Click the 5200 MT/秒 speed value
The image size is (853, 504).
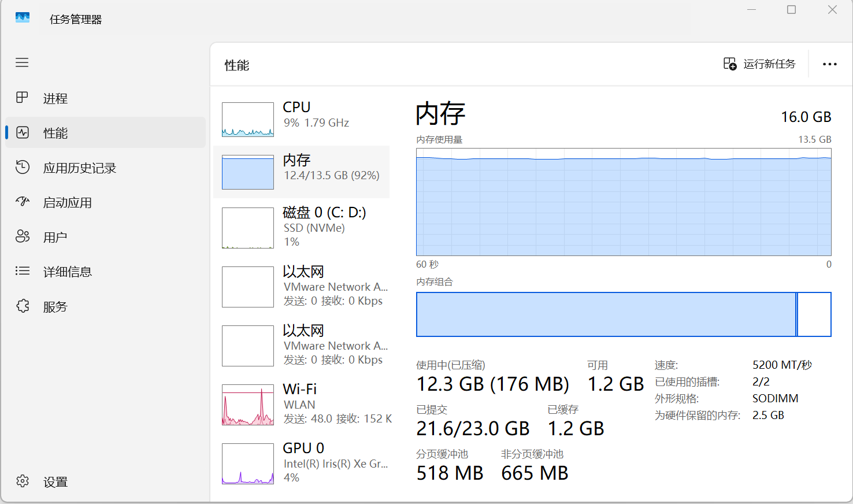coord(782,365)
